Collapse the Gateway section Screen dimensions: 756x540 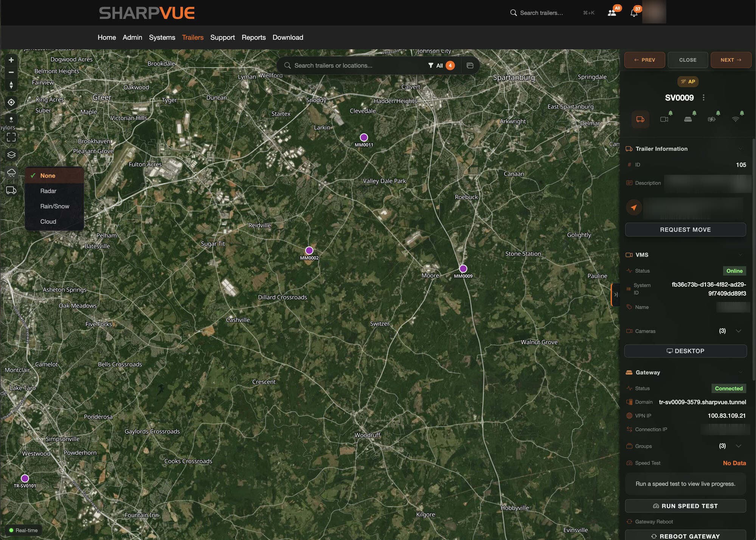pos(740,372)
